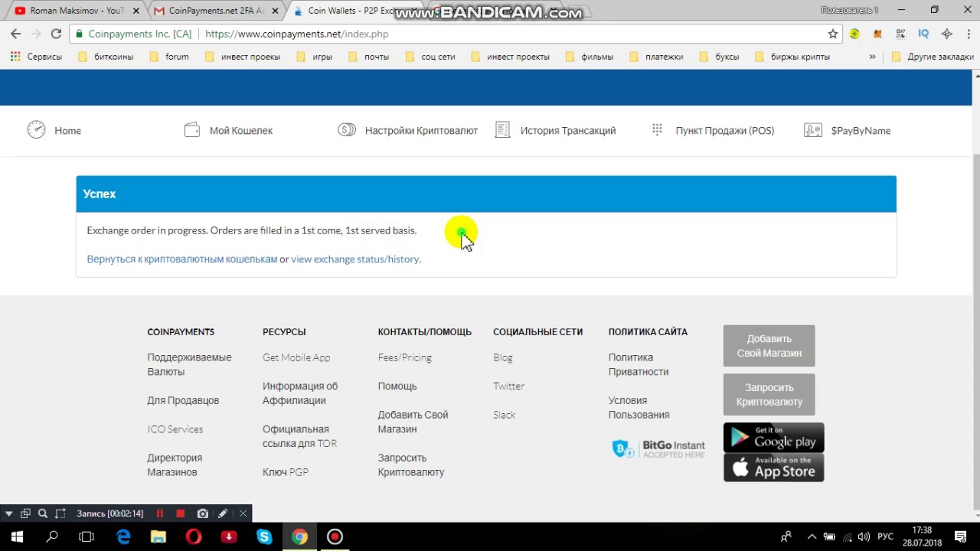Click Добавить Свой Магазин gray button
This screenshot has height=551, width=980.
(769, 346)
